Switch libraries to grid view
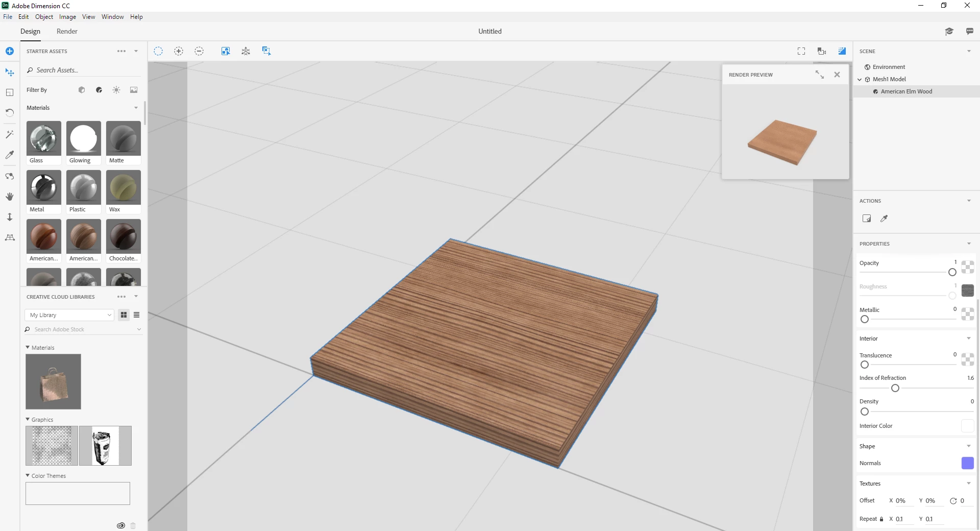The image size is (980, 531). click(x=124, y=315)
